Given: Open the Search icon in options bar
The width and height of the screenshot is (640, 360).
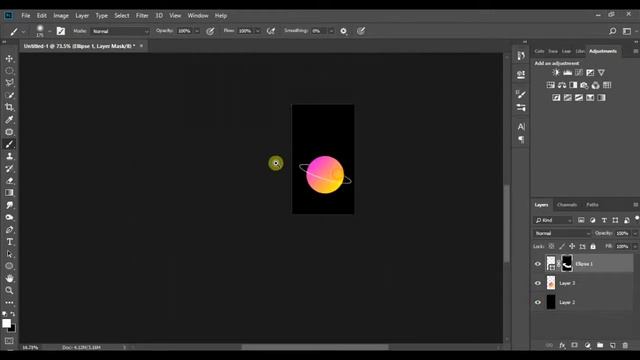Looking at the screenshot, I should tap(612, 31).
